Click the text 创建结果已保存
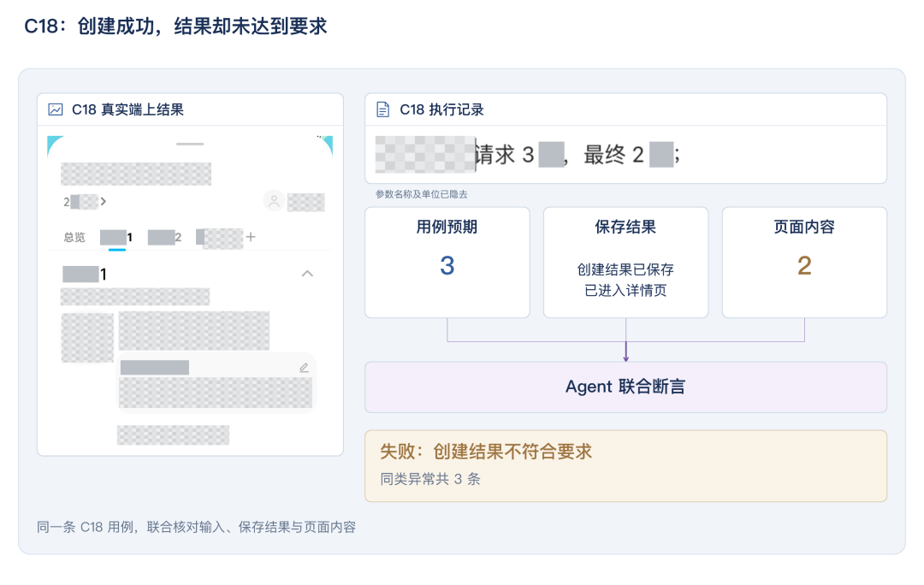Image resolution: width=924 pixels, height=585 pixels. click(x=625, y=269)
